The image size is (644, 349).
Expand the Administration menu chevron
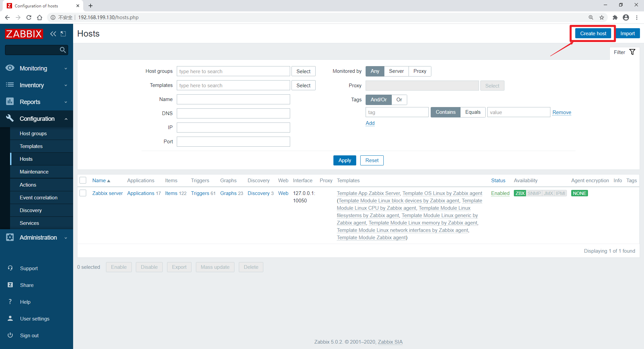tap(66, 238)
